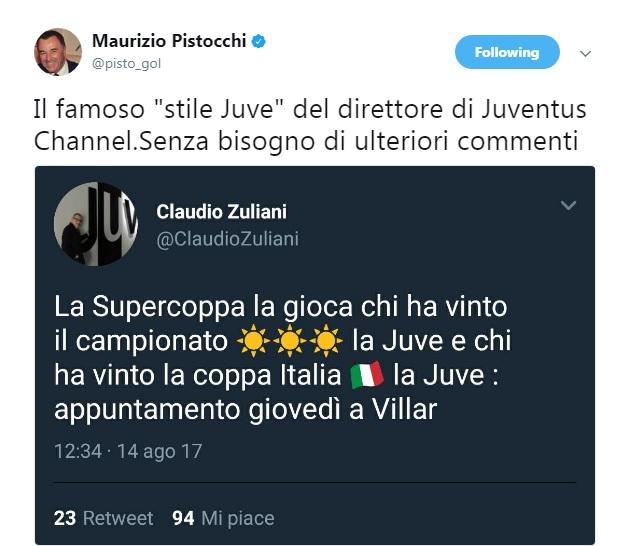The width and height of the screenshot is (630, 546).
Task: Toggle the Following button
Action: [507, 52]
